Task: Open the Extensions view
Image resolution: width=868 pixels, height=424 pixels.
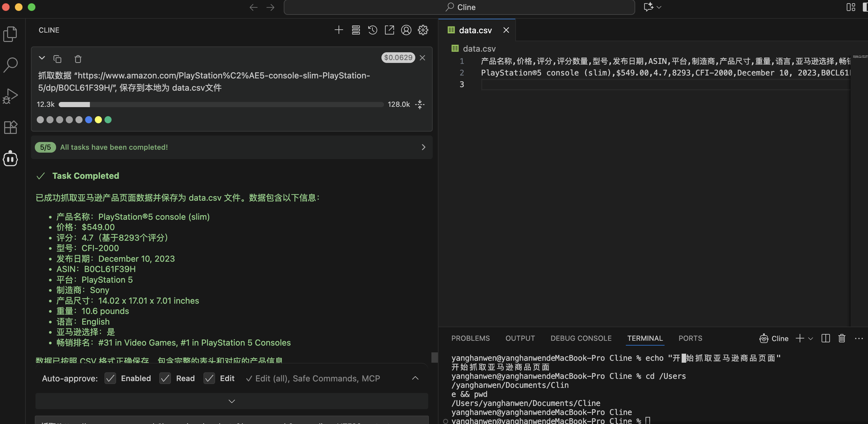Action: click(x=10, y=127)
